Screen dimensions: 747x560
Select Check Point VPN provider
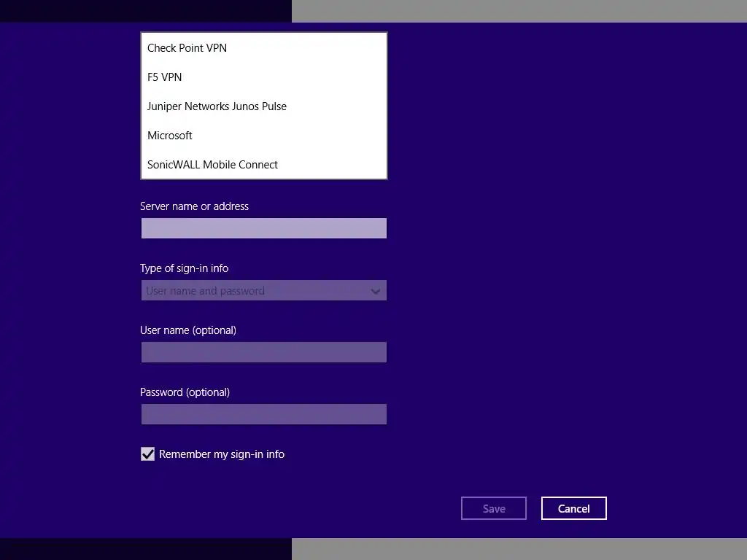264,48
